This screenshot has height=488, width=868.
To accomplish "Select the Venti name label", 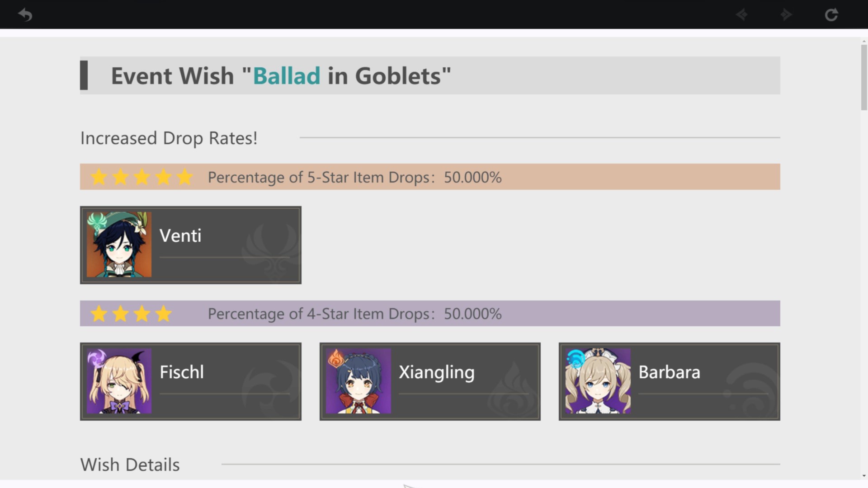I will tap(180, 236).
